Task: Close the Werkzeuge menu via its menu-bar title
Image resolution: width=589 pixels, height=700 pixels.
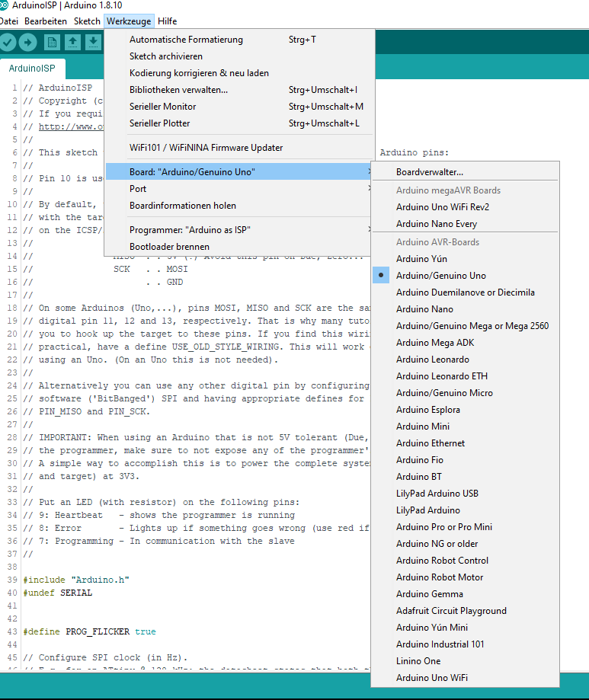Action: (x=129, y=21)
